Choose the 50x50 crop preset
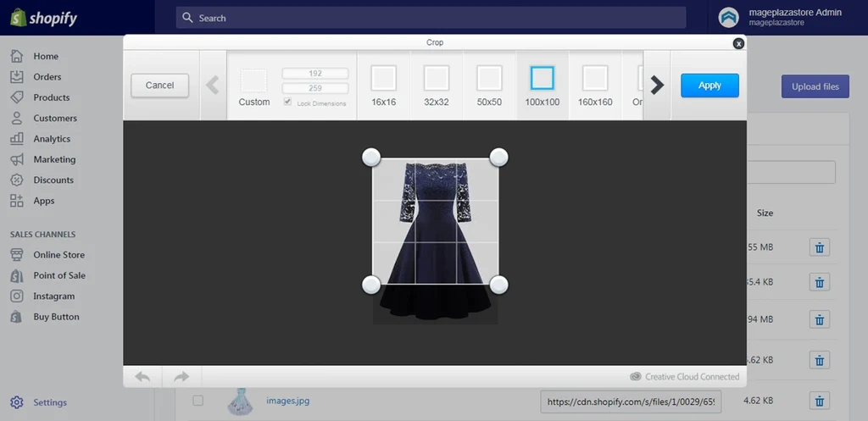This screenshot has height=421, width=868. point(489,85)
